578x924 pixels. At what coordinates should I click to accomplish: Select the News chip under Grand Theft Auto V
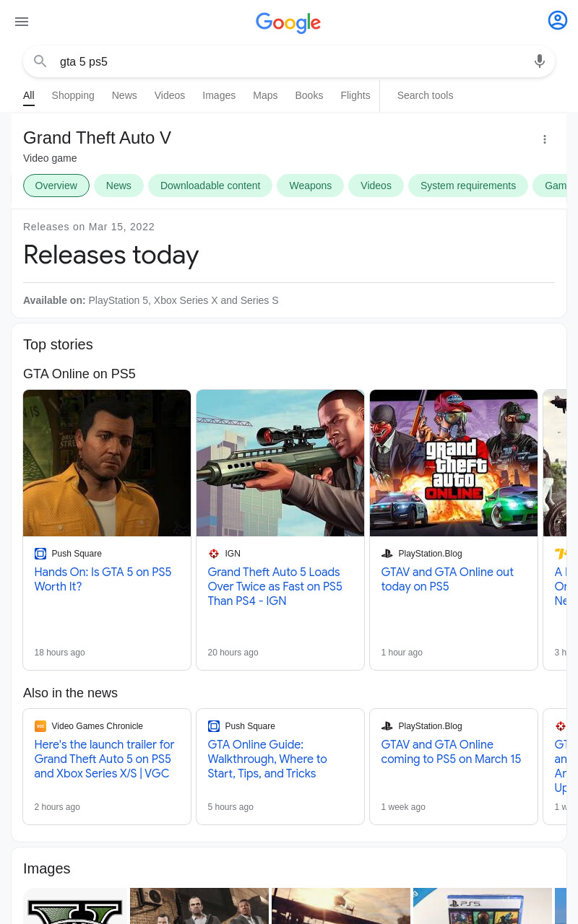coord(118,186)
